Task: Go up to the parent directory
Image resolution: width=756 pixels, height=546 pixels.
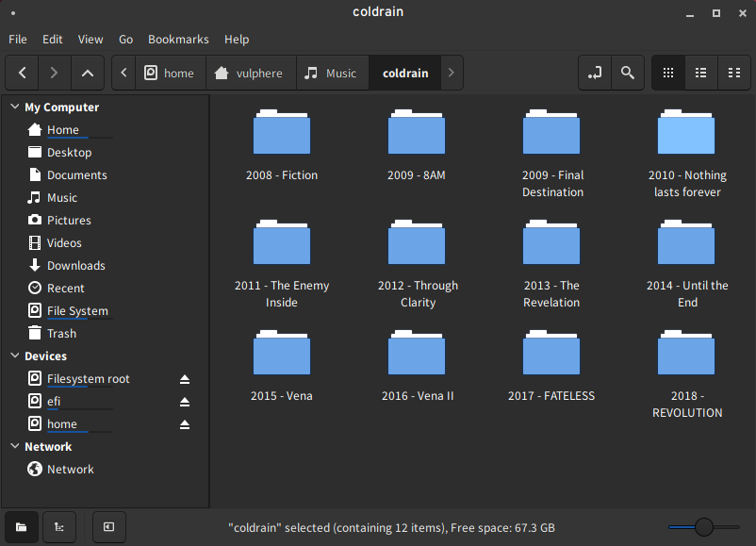Action: click(x=87, y=73)
